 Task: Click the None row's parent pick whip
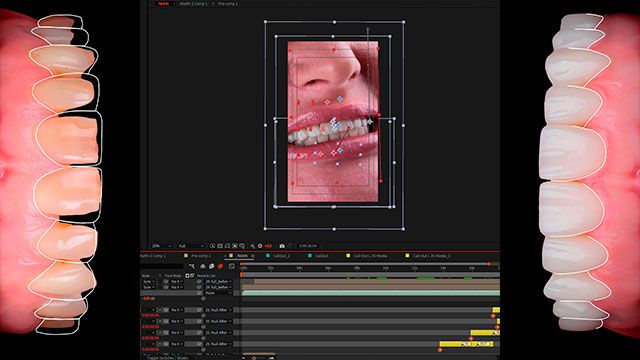point(199,293)
